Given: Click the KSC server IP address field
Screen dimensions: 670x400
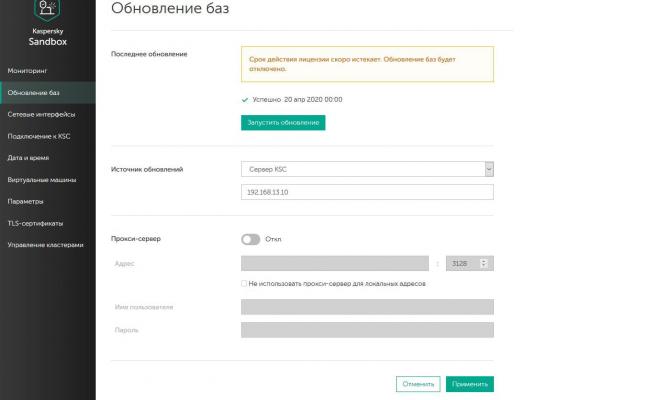Looking at the screenshot, I should point(367,190).
